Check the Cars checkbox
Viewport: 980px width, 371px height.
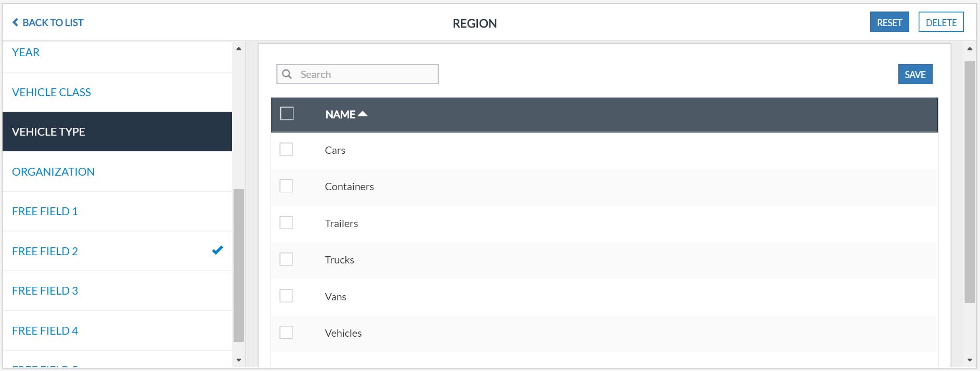point(286,150)
